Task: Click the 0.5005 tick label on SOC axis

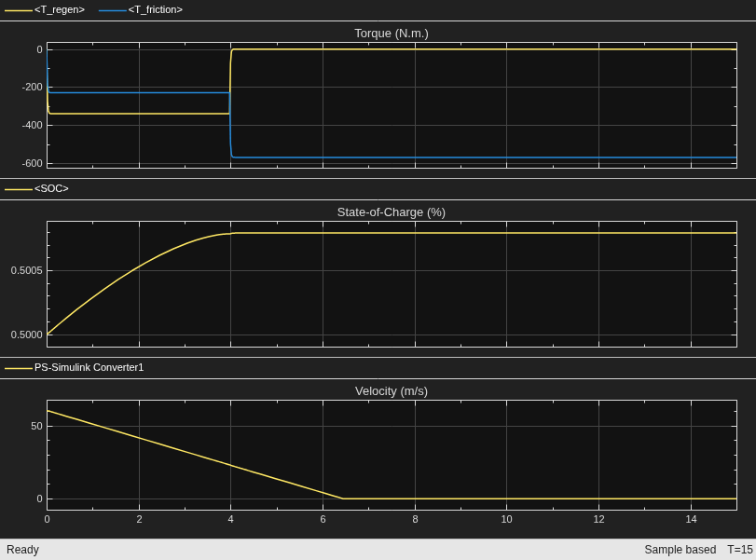Action: 26,271
